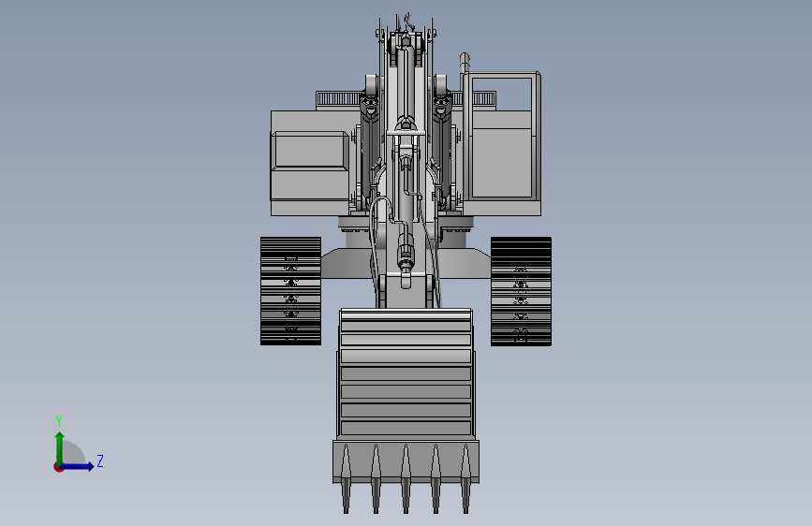Image resolution: width=812 pixels, height=526 pixels.
Task: Click the green Y axis arrow of triad
Action: (x=59, y=448)
